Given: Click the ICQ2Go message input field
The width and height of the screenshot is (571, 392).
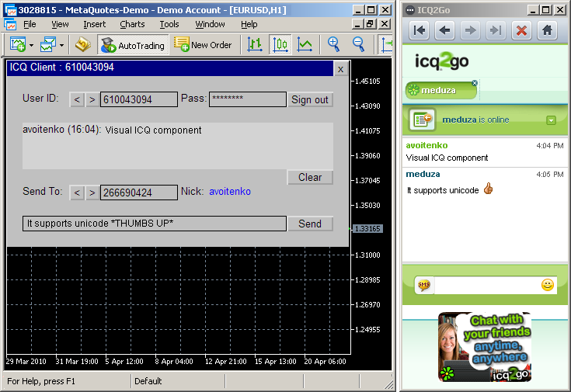Looking at the screenshot, I should [x=487, y=285].
